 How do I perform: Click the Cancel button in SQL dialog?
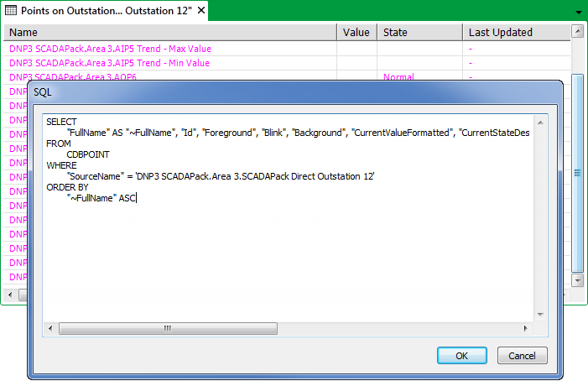pyautogui.click(x=522, y=356)
